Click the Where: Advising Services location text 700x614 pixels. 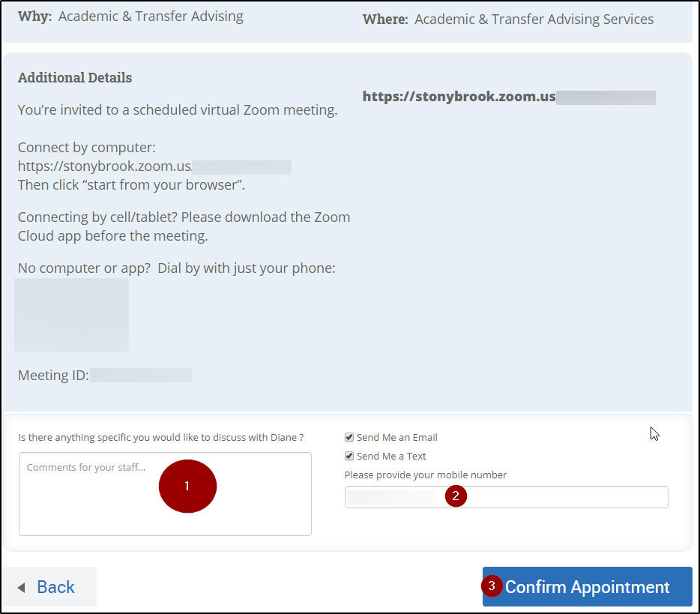point(508,19)
